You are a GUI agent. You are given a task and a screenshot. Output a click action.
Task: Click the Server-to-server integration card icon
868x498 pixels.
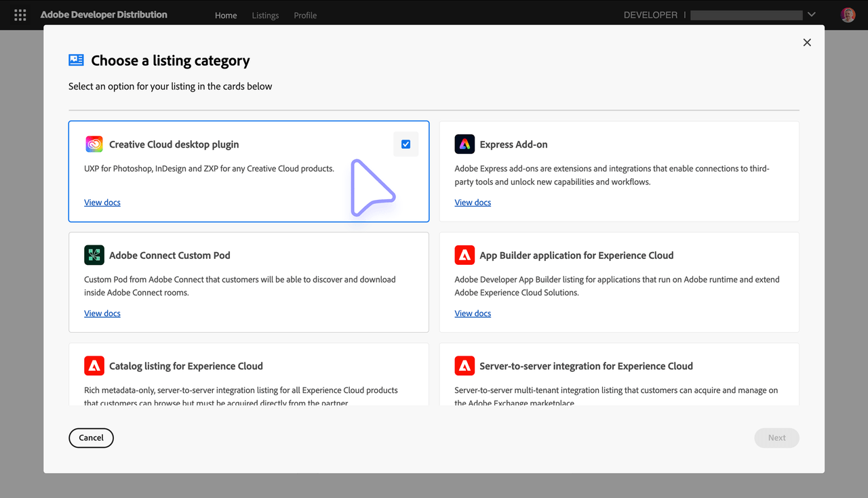464,365
